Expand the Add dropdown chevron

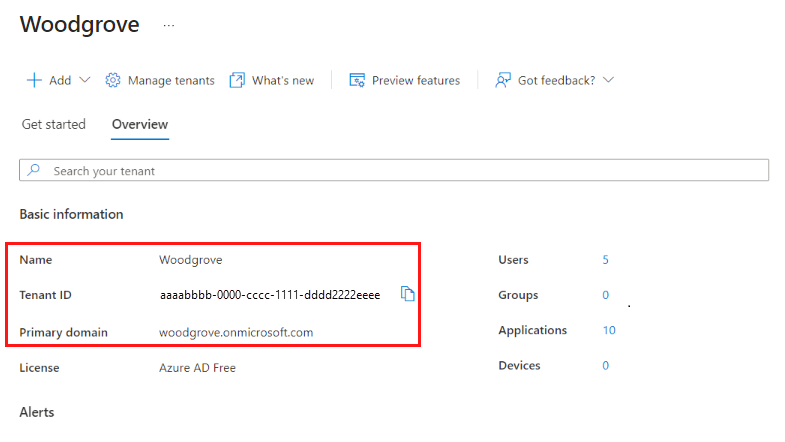[84, 80]
